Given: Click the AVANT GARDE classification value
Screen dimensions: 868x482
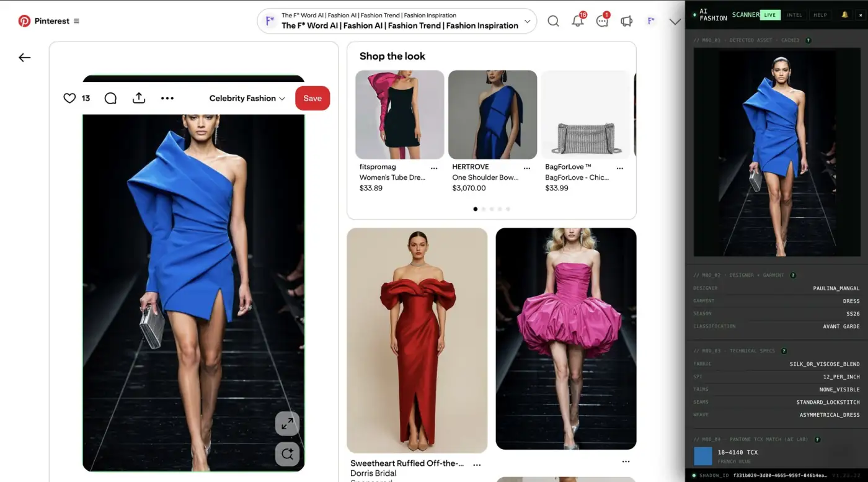Looking at the screenshot, I should pos(841,326).
